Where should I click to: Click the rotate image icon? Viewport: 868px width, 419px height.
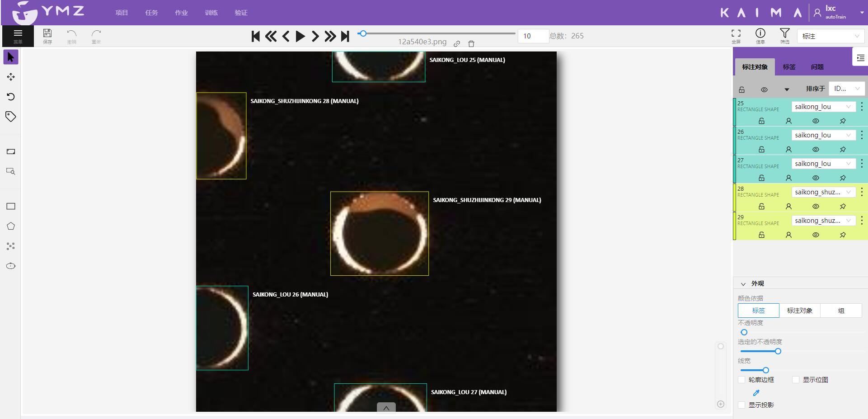tap(11, 97)
